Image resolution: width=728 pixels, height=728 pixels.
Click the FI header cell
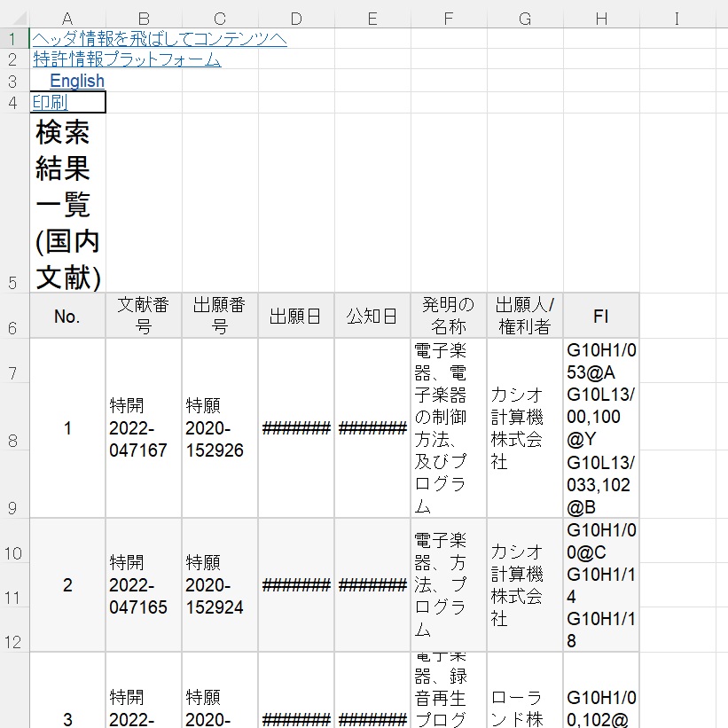coord(601,316)
